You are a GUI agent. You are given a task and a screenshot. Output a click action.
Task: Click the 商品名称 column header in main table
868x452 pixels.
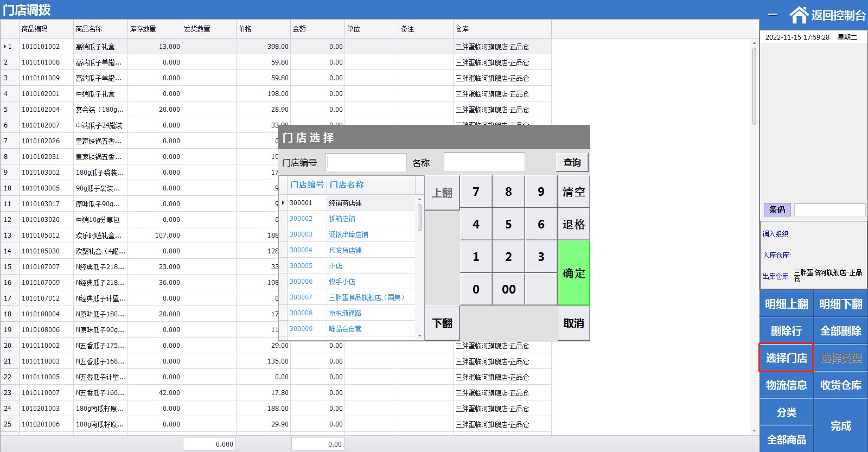point(100,29)
